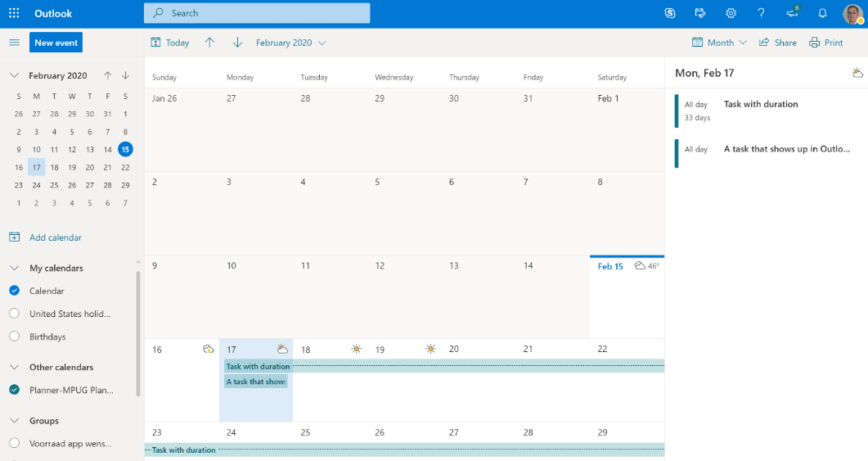
Task: Open Outlook settings gear
Action: [x=731, y=13]
